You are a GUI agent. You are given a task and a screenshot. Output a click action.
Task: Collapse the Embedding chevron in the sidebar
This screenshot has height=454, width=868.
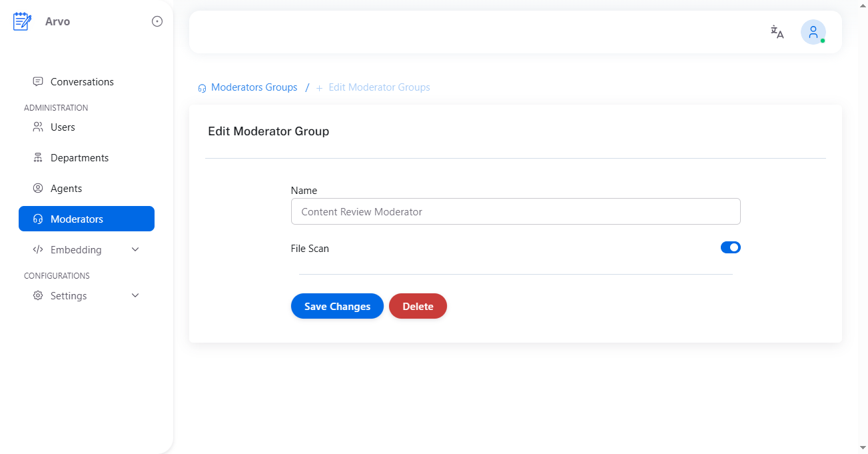135,249
